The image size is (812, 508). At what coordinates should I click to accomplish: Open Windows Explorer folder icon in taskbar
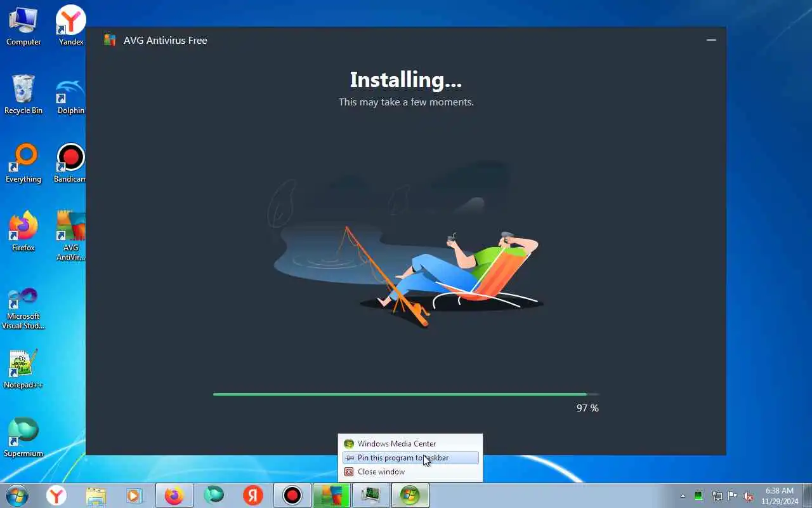(96, 495)
